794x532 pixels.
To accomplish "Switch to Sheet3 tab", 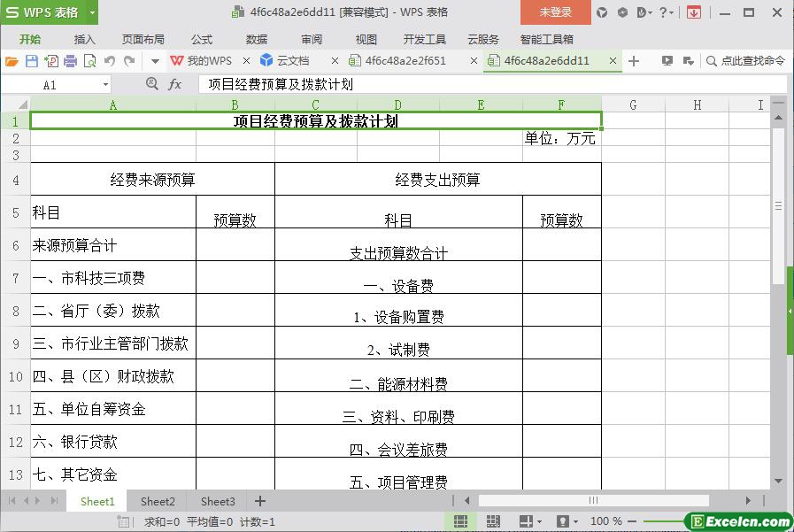I will point(218,502).
